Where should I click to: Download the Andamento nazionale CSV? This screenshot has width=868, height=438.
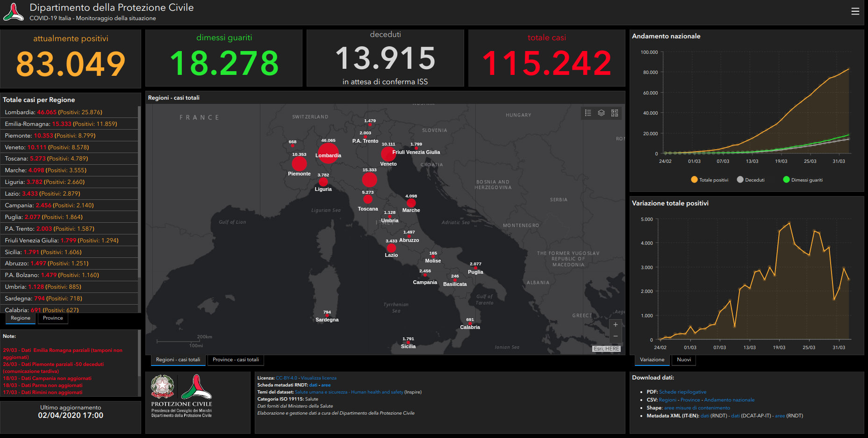[x=729, y=400]
